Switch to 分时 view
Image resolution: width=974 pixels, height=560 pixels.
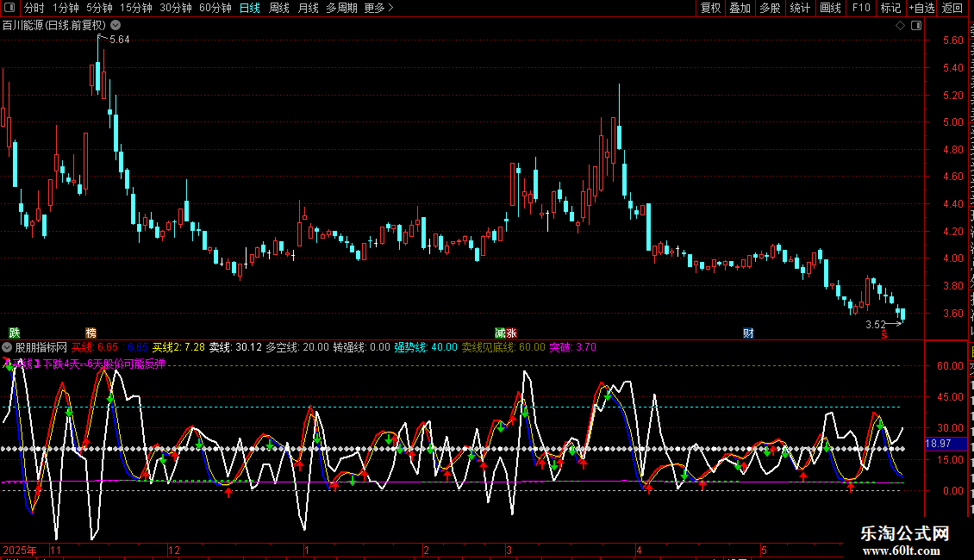34,8
